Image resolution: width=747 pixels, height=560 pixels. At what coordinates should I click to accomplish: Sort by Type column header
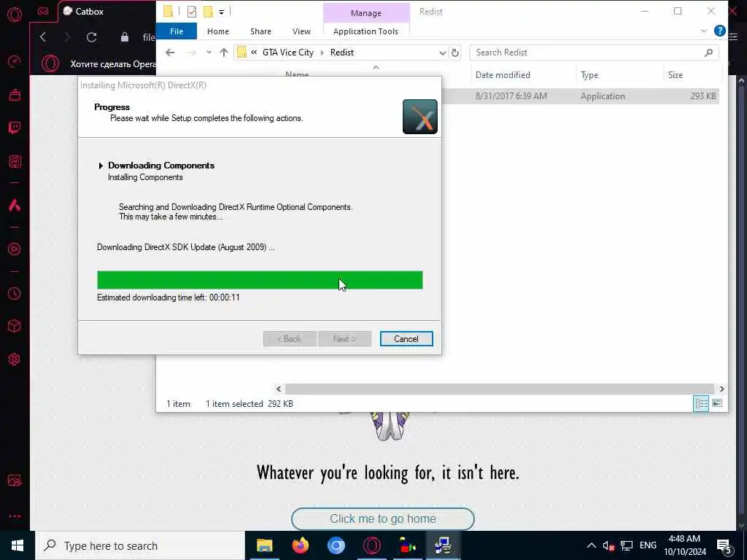(x=589, y=75)
